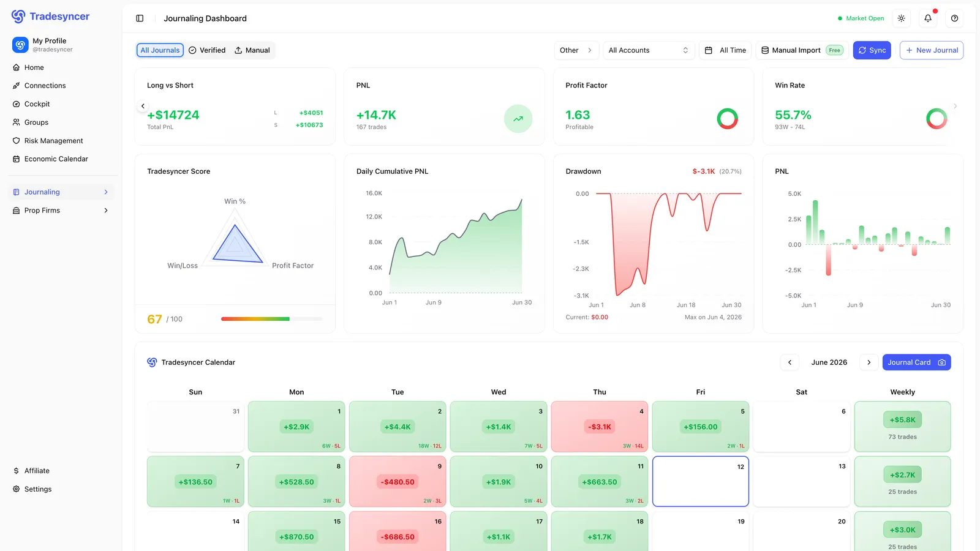Click the Groups people icon
980x551 pixels.
pos(17,122)
